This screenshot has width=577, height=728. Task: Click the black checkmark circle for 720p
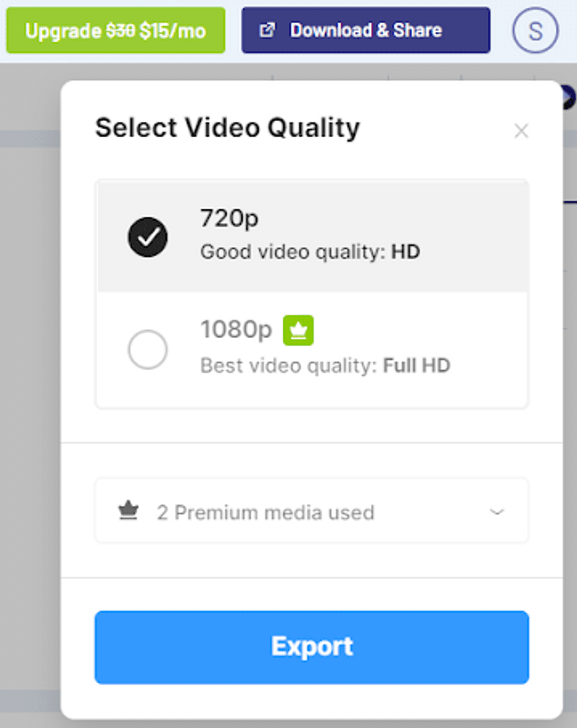coord(148,237)
